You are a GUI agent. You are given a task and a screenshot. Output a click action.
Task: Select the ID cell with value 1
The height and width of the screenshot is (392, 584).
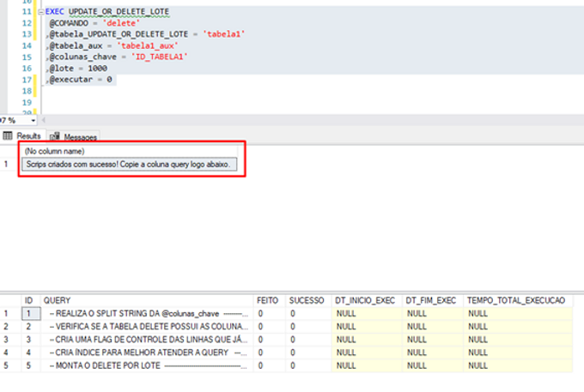[x=31, y=314]
